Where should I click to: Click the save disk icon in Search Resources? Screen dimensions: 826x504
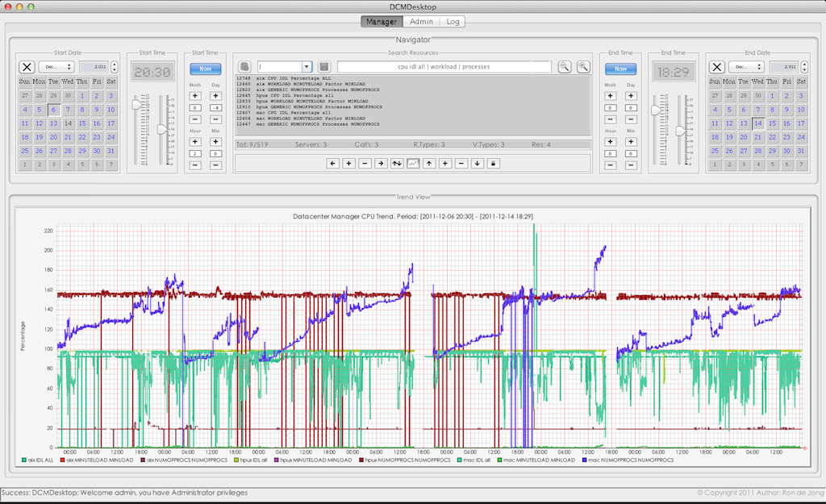323,67
